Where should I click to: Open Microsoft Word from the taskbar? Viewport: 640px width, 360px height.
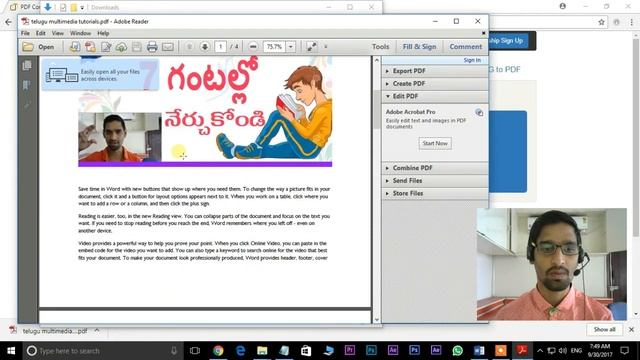pos(479,351)
